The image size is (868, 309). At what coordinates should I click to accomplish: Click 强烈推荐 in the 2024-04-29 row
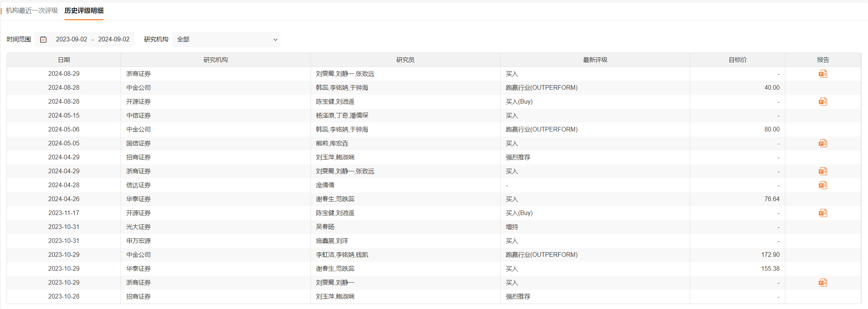[518, 157]
